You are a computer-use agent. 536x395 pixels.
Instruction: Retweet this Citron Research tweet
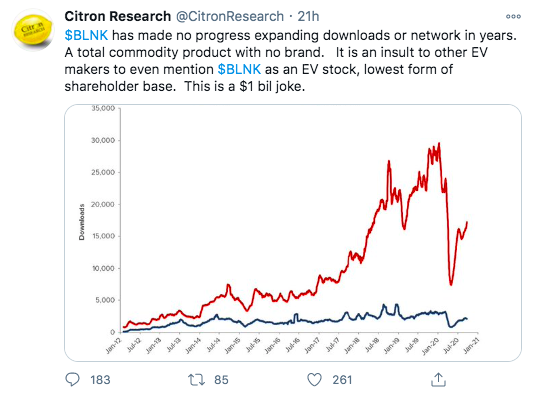[x=196, y=380]
